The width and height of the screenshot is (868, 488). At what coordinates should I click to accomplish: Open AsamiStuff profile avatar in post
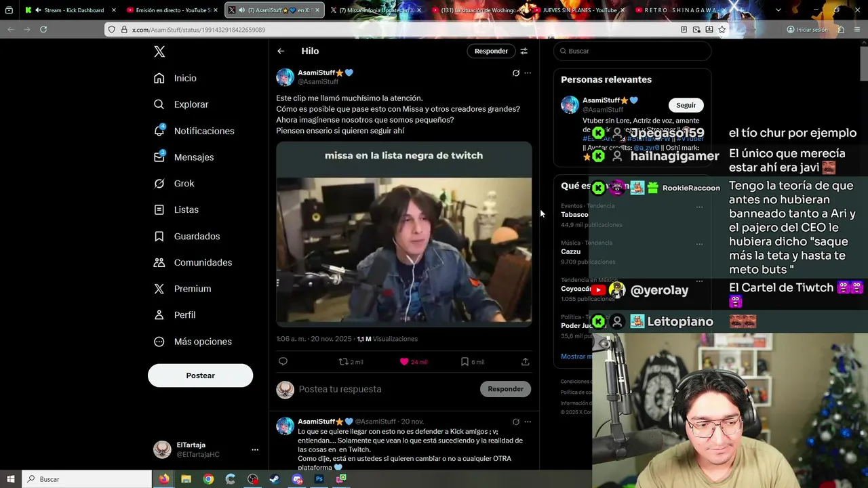[x=285, y=77]
